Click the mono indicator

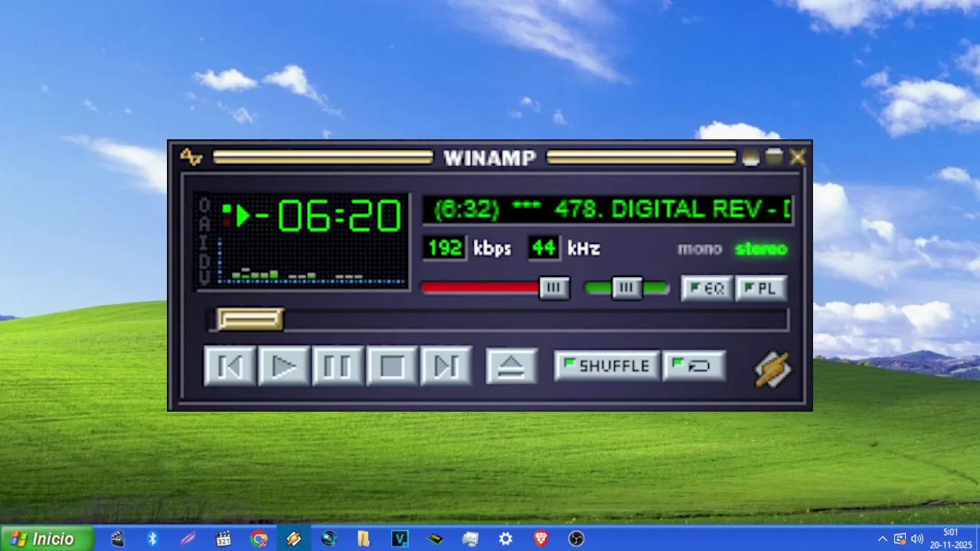pyautogui.click(x=700, y=249)
